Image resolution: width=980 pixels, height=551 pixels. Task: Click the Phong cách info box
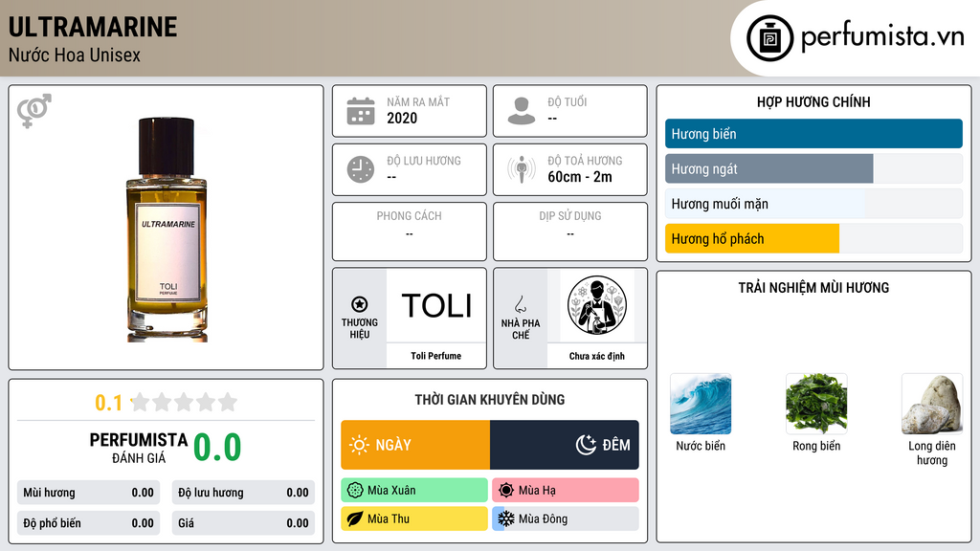coord(410,231)
